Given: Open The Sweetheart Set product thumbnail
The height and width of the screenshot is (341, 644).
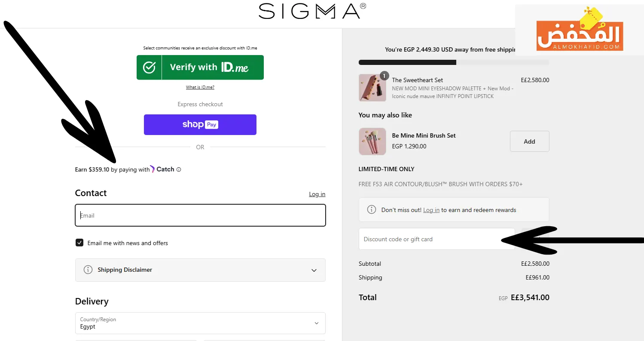Looking at the screenshot, I should click(x=372, y=88).
